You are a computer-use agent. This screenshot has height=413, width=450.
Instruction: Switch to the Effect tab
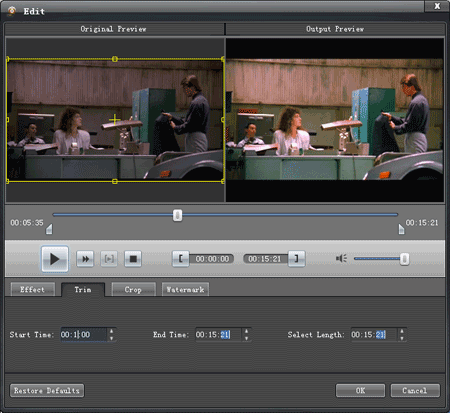[33, 289]
